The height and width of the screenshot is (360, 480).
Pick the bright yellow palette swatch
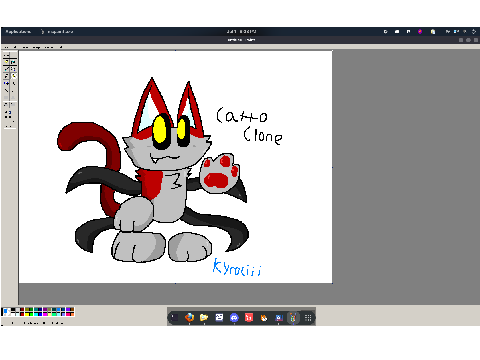pyautogui.click(x=27, y=314)
